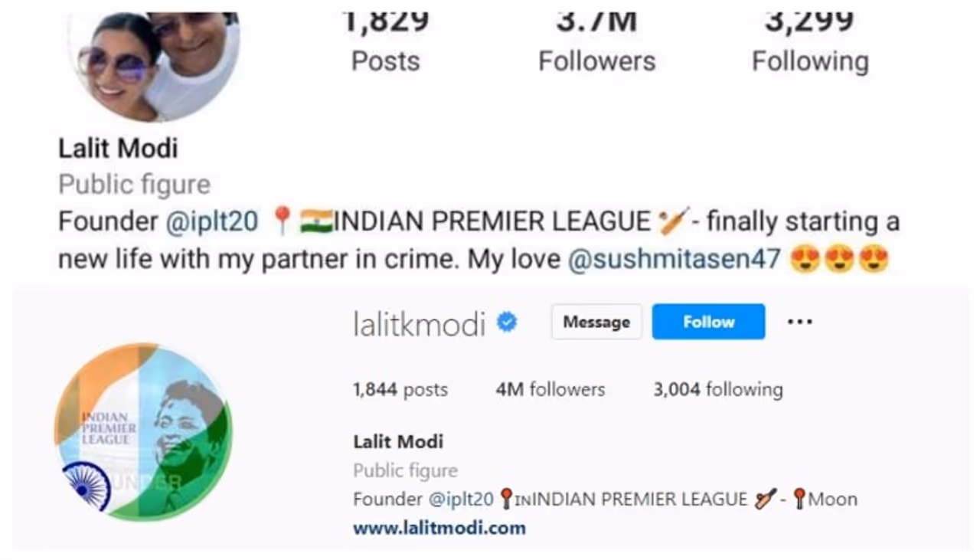Click the heart-eyes emojis after @sushmitasen47
Screen dimensions: 980x560
(839, 260)
